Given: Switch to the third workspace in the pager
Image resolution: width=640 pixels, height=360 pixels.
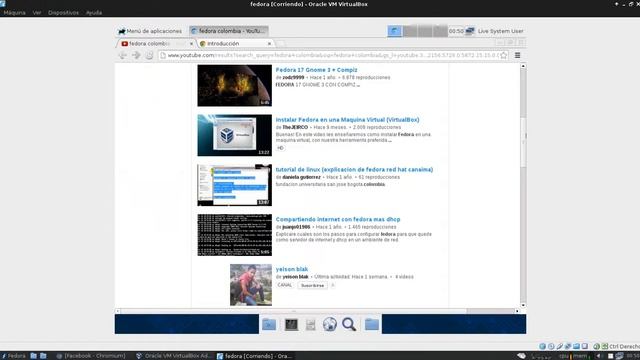Looking at the screenshot, I should point(425,31).
